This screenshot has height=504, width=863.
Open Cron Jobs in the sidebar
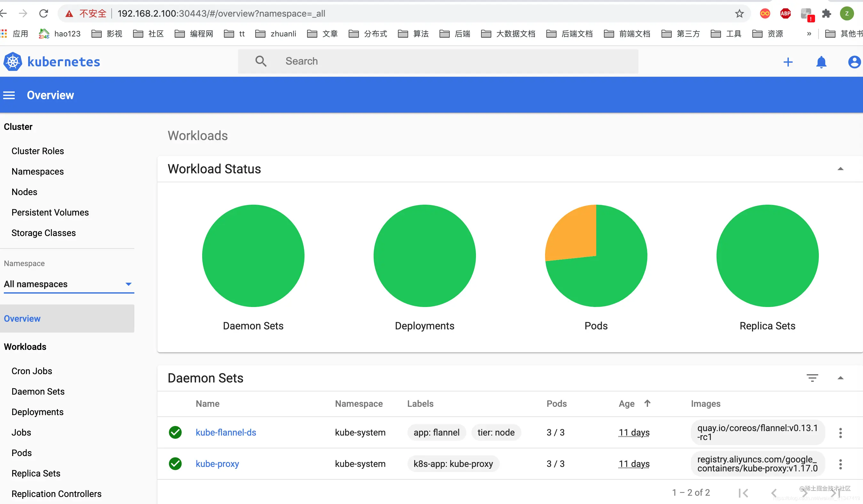pos(32,371)
